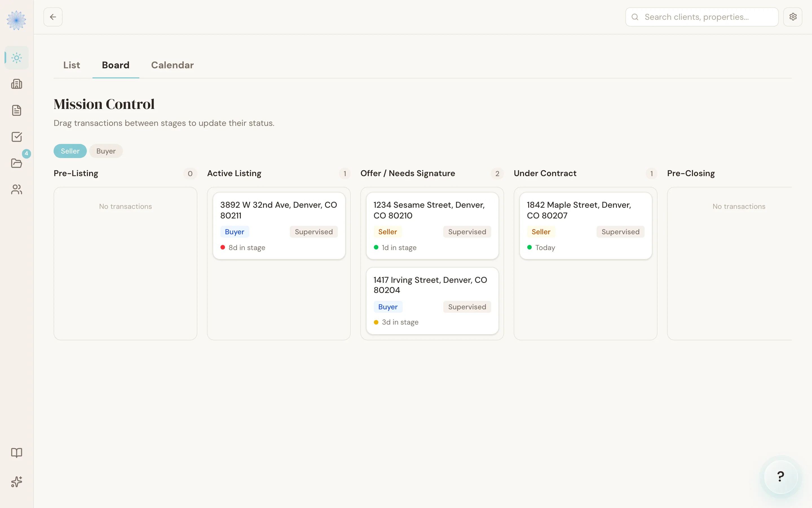Switch to the List tab
The height and width of the screenshot is (508, 812).
71,65
